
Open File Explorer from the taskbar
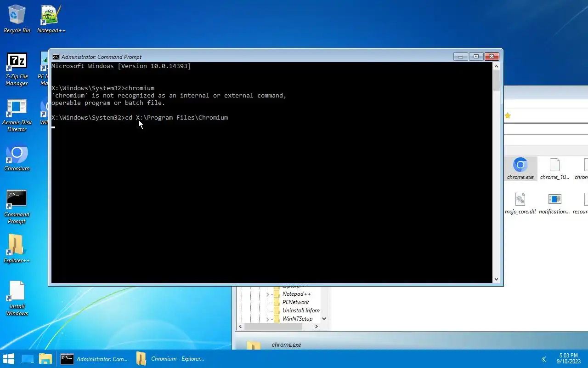tap(45, 359)
